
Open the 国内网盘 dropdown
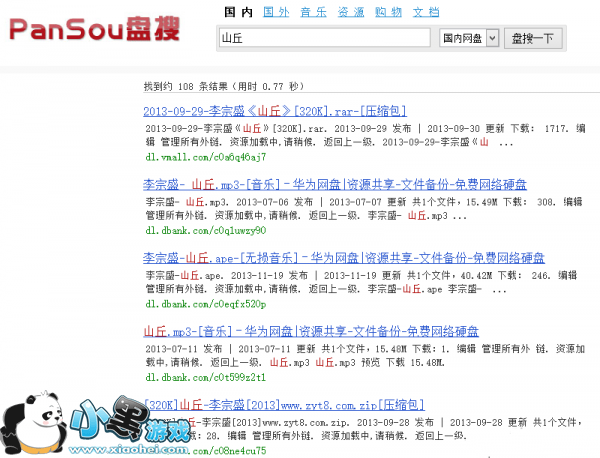(469, 38)
